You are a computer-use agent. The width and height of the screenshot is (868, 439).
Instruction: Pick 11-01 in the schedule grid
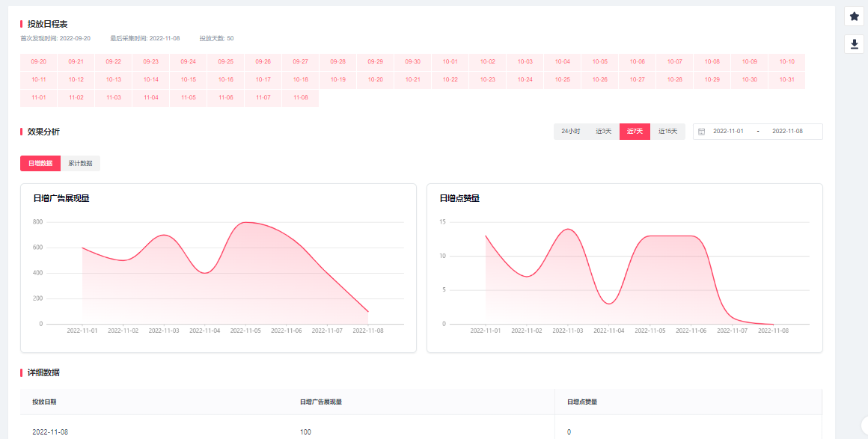39,98
